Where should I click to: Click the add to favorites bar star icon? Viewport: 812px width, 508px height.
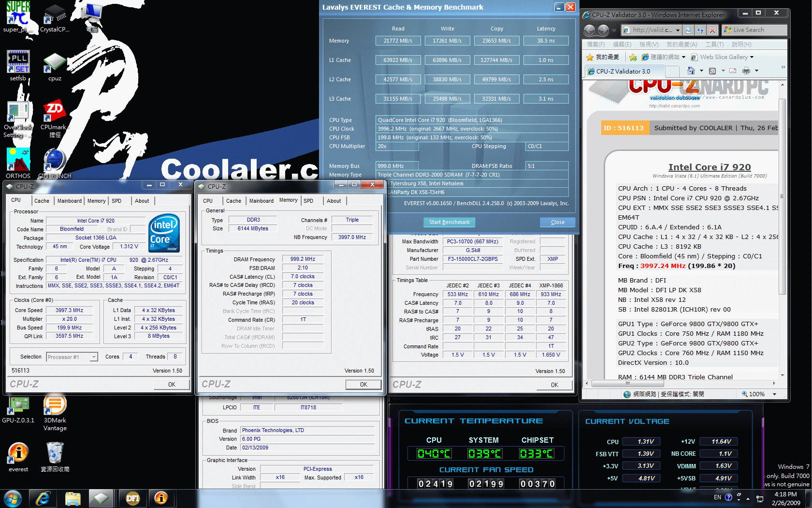click(633, 57)
